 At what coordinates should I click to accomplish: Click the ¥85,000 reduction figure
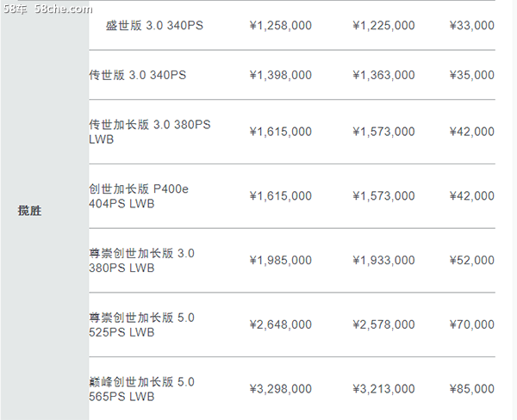point(472,389)
